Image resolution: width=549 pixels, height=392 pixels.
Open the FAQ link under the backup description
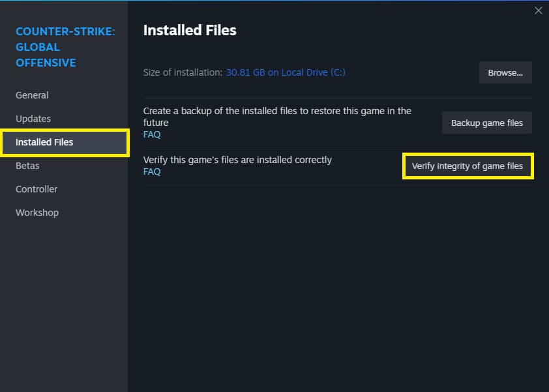pos(151,134)
